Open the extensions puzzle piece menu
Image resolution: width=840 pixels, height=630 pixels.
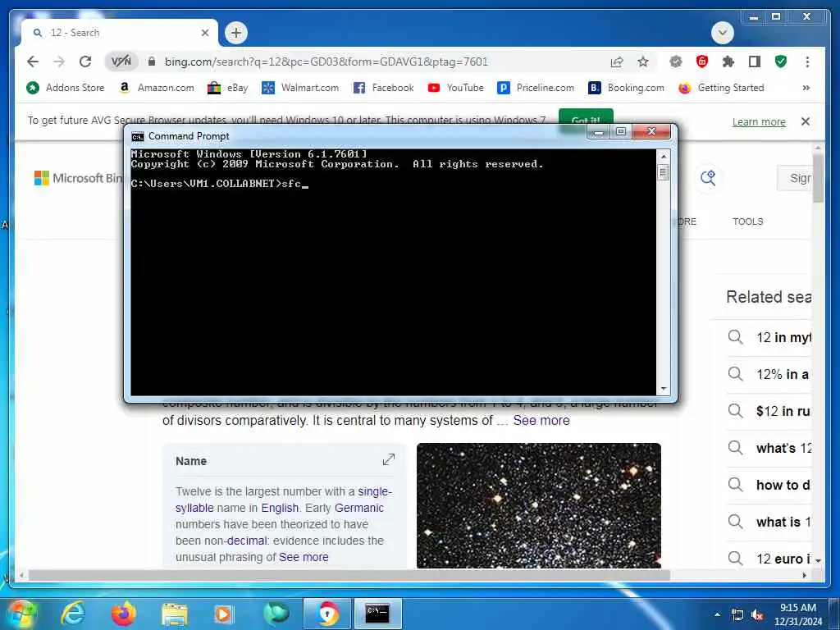click(728, 62)
